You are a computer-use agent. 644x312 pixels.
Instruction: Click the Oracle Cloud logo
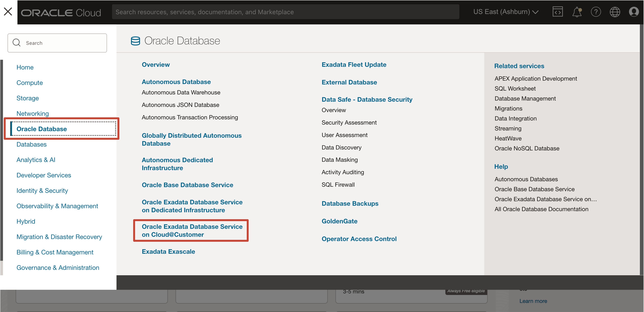coord(61,13)
